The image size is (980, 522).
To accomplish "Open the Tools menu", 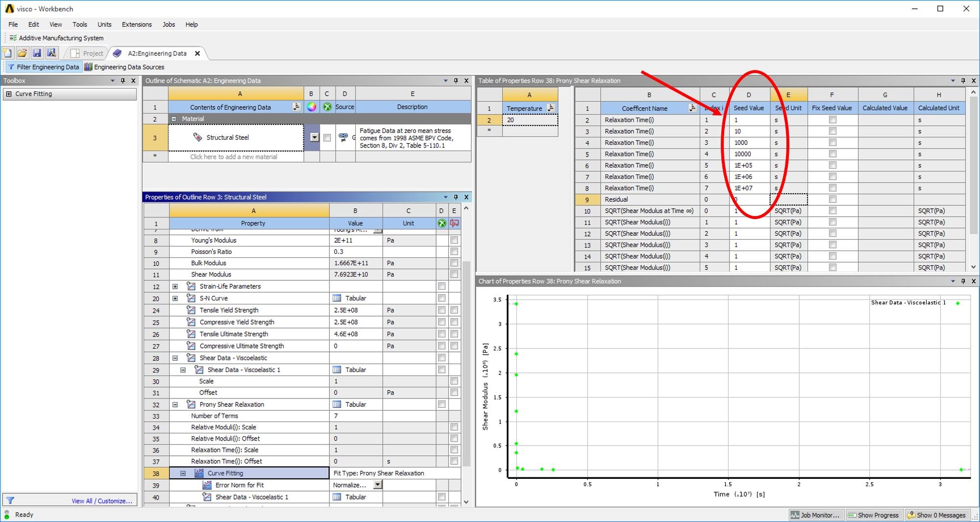I will [x=80, y=24].
